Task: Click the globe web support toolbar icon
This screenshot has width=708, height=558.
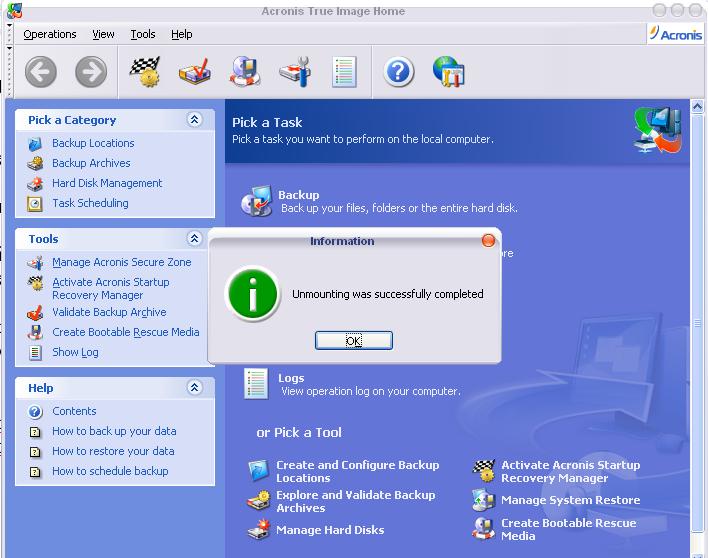Action: click(x=448, y=71)
